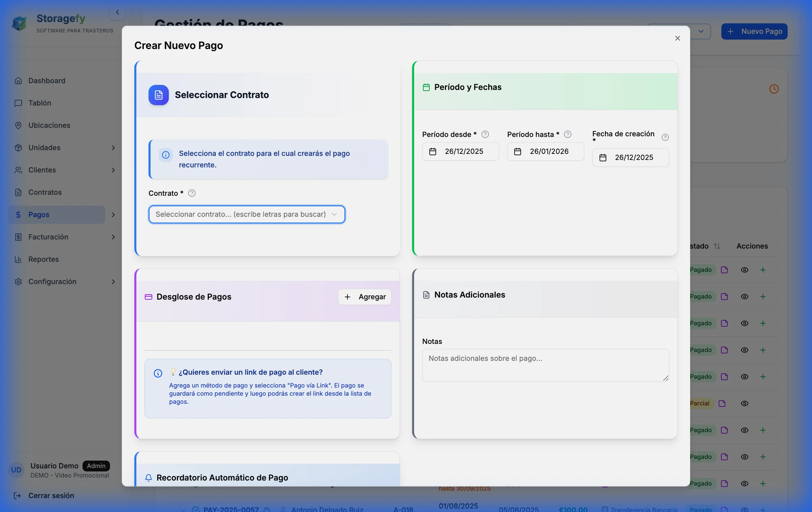Open Contratos from the sidebar menu

point(45,192)
